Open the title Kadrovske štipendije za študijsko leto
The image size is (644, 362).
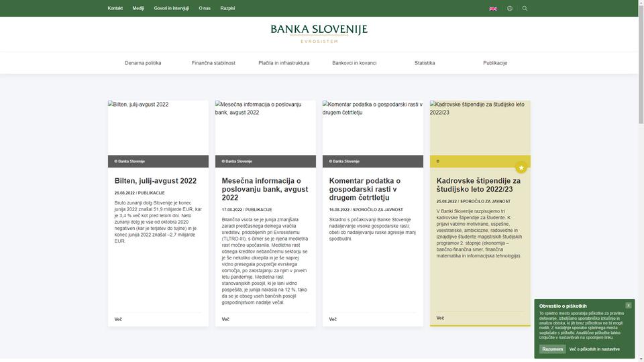click(478, 185)
